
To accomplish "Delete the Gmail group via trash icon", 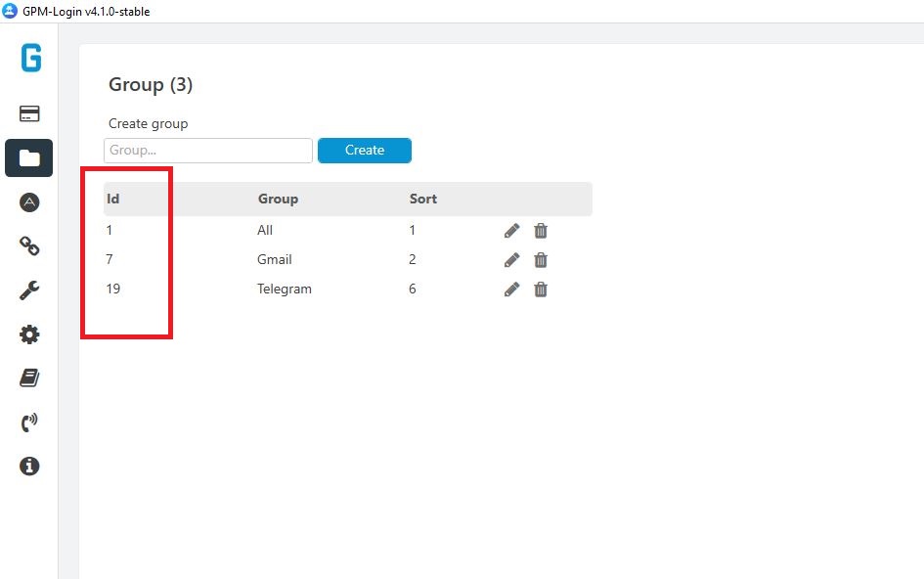I will tap(541, 259).
